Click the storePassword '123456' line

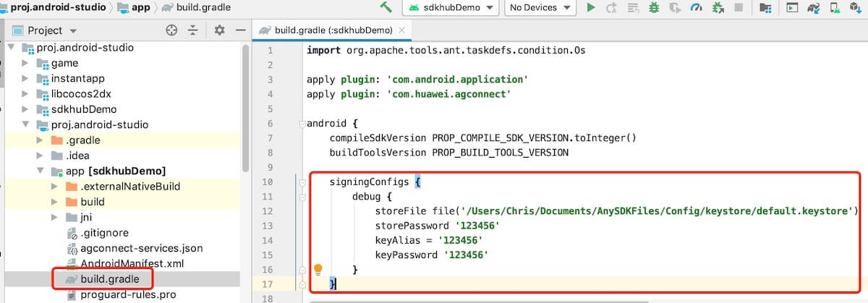pos(437,226)
